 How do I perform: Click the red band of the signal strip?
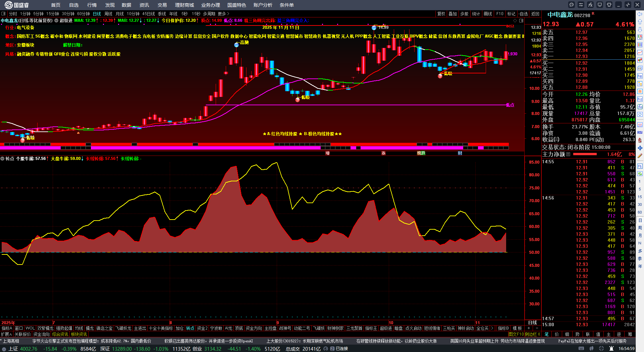click(x=254, y=144)
